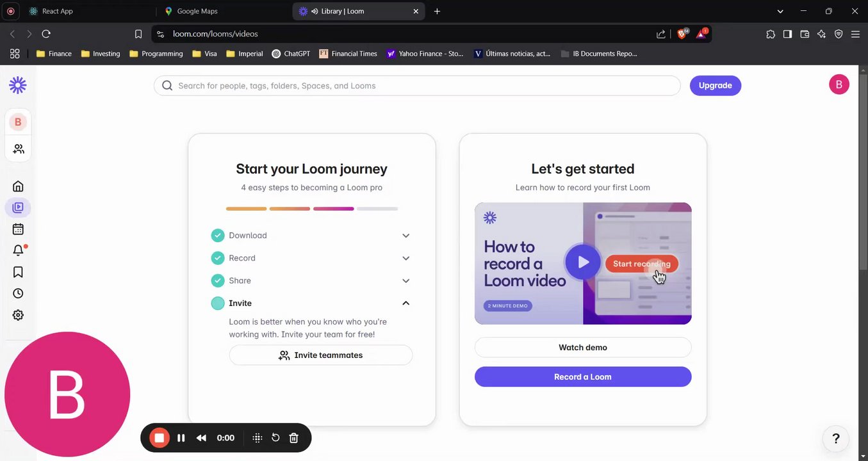Open the ChatGPT bookmark
Screen dimensions: 868x461
[x=291, y=54]
